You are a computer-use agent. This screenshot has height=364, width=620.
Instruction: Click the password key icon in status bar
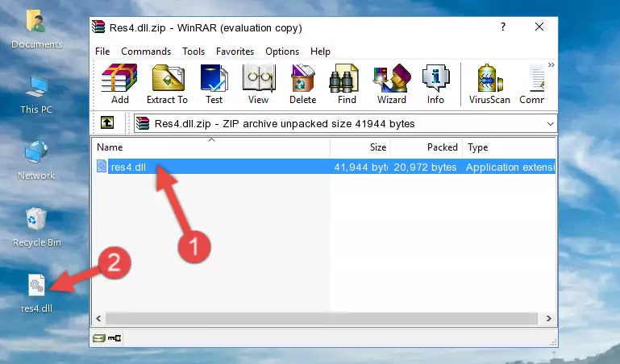[x=114, y=338]
